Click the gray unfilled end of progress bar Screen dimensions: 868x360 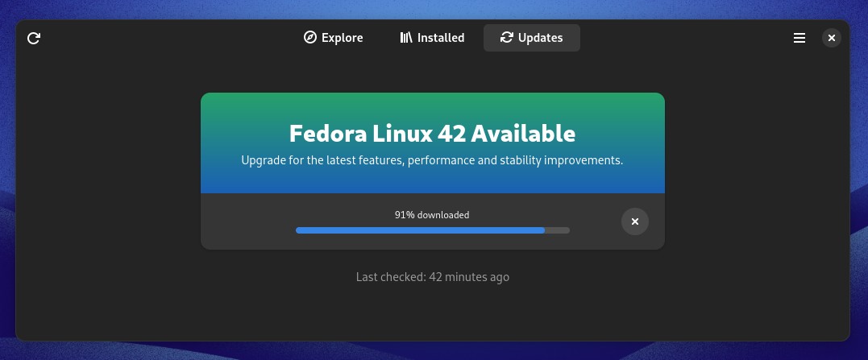click(558, 230)
